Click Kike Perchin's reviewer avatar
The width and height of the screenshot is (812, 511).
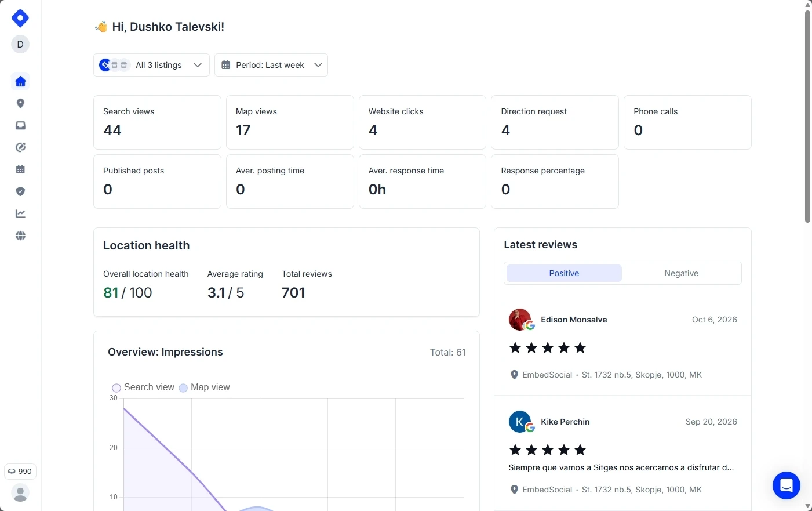(x=520, y=422)
